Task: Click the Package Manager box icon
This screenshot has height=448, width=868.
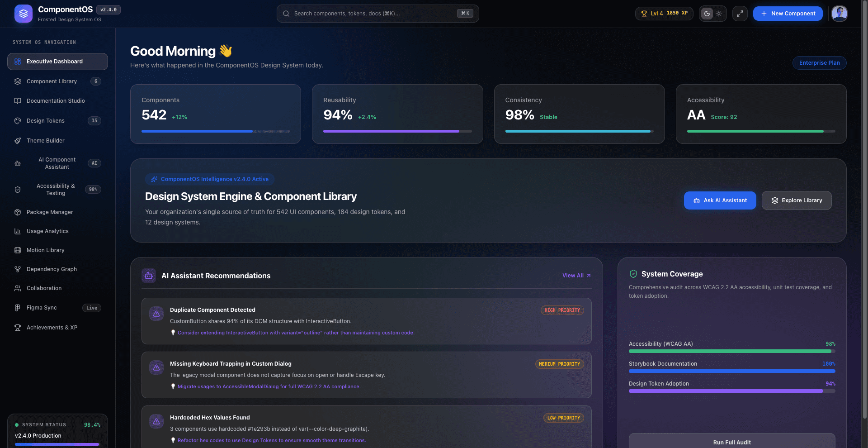Action: click(18, 212)
